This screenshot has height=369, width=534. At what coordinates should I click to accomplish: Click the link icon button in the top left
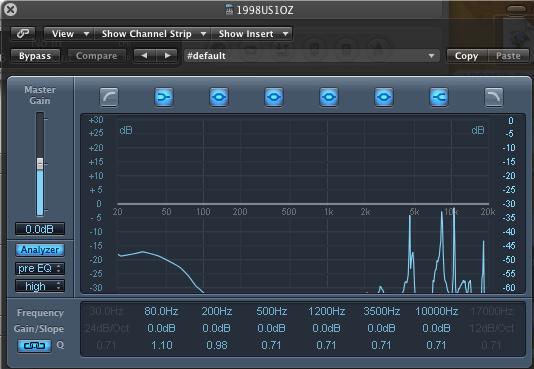[x=23, y=33]
